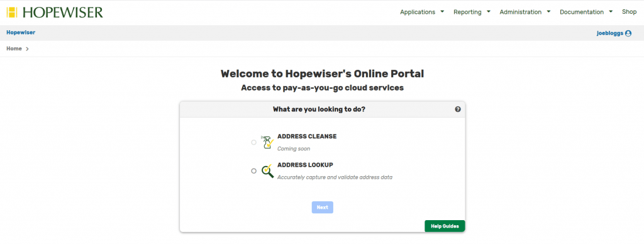Expand the Reporting dropdown arrow
Image resolution: width=644 pixels, height=244 pixels.
coord(489,11)
